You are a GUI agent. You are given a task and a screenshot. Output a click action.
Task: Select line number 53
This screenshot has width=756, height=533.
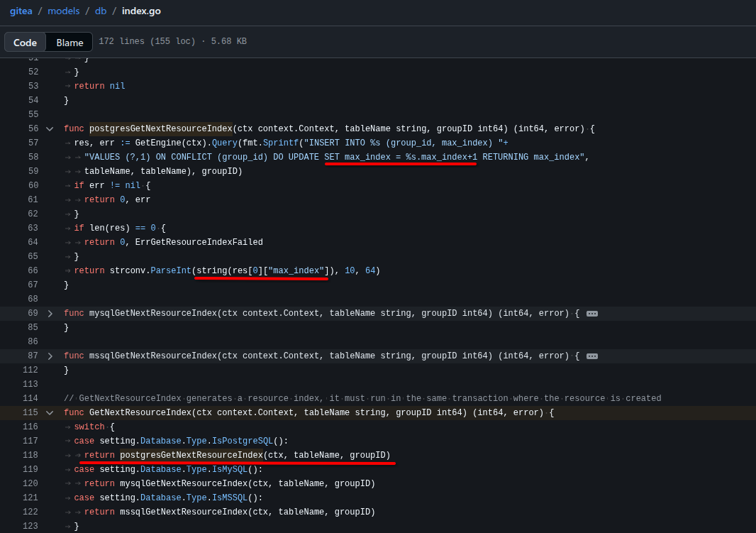pos(33,86)
